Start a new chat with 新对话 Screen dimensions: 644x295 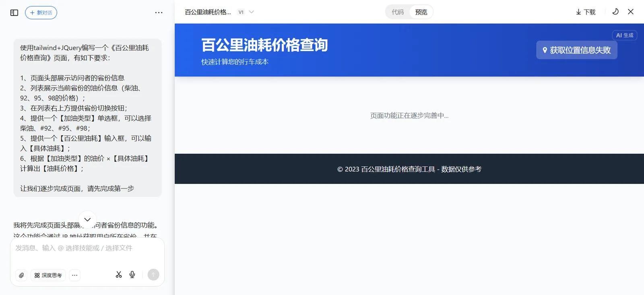[x=41, y=12]
